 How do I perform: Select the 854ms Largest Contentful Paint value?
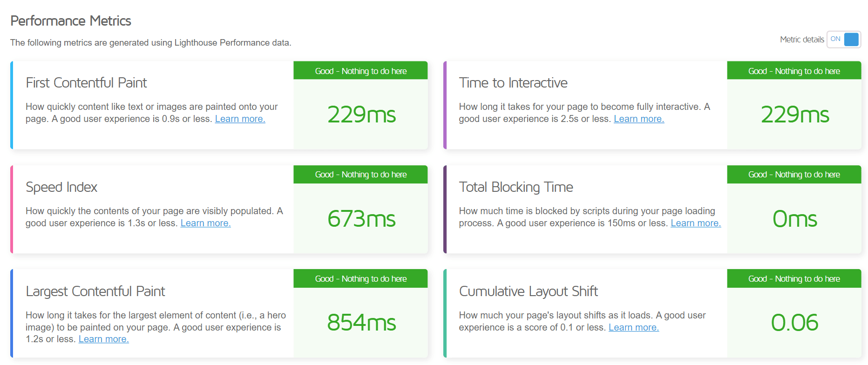(361, 323)
